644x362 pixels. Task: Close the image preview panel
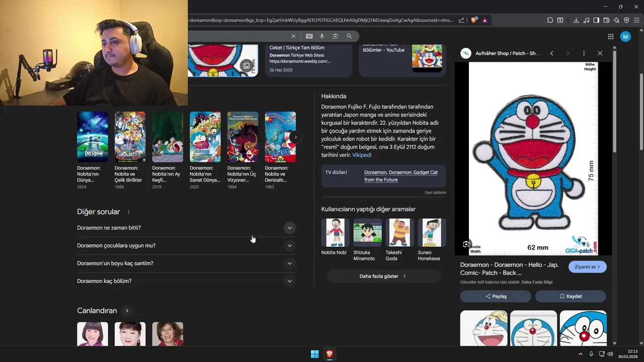[600, 53]
